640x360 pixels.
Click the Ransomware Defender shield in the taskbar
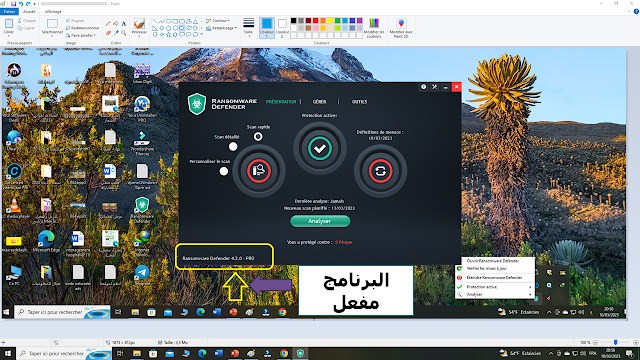pos(300,353)
